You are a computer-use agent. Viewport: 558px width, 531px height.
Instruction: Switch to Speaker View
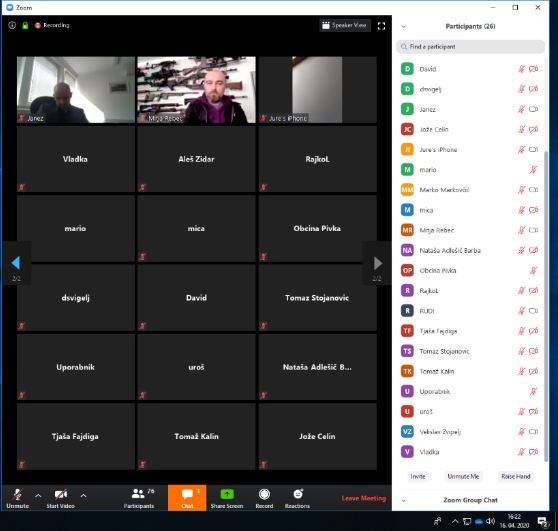click(345, 25)
